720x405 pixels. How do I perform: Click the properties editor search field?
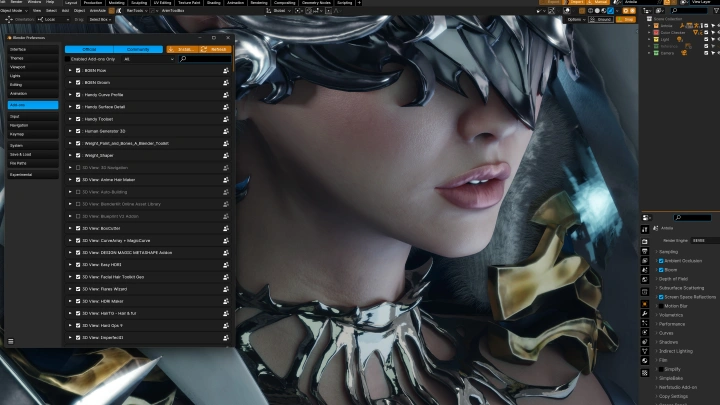click(692, 217)
